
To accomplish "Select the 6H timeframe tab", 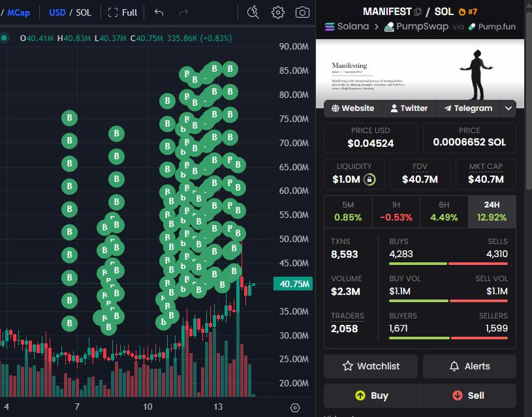I will click(x=444, y=211).
